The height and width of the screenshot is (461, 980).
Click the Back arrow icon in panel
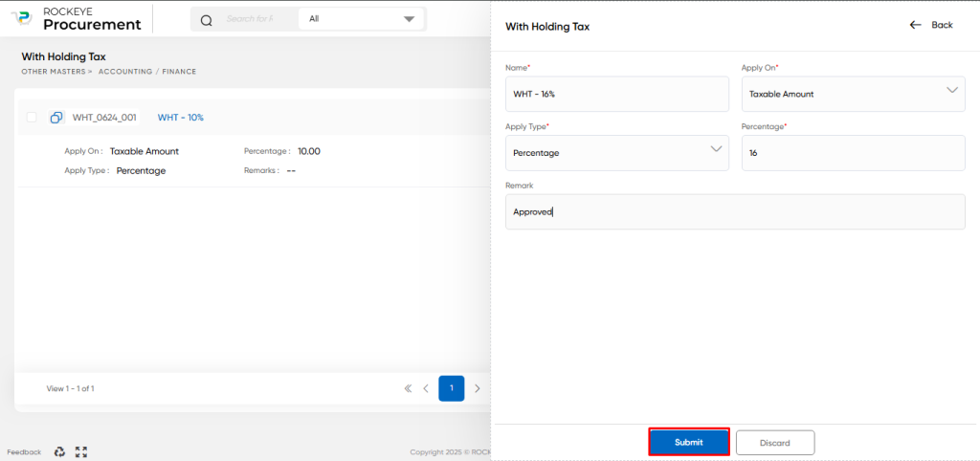[x=916, y=25]
